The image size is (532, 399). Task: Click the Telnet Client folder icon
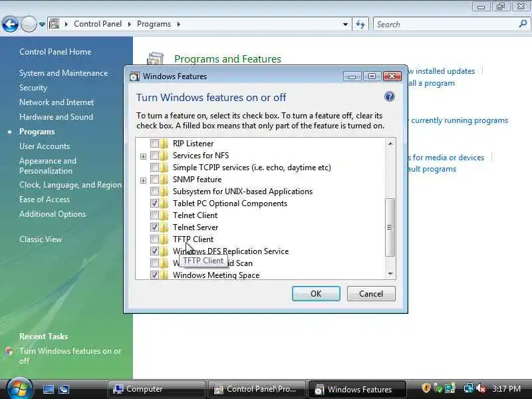coord(164,215)
